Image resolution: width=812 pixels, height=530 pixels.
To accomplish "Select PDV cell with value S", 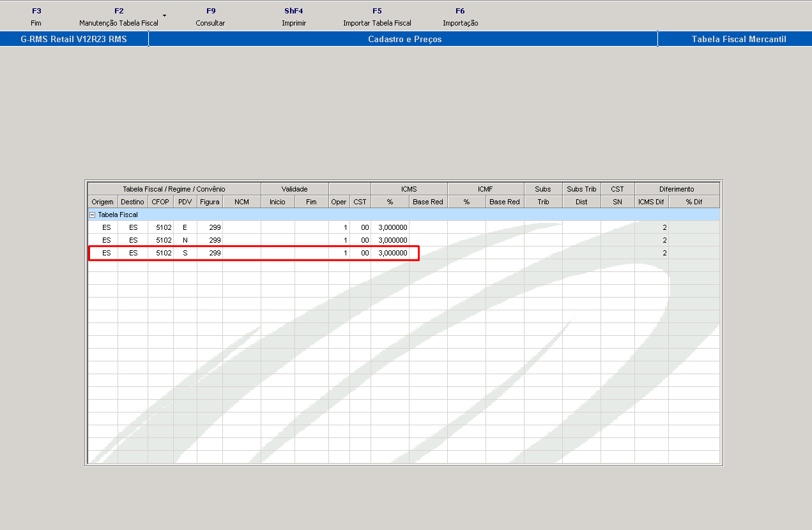I will tap(185, 253).
